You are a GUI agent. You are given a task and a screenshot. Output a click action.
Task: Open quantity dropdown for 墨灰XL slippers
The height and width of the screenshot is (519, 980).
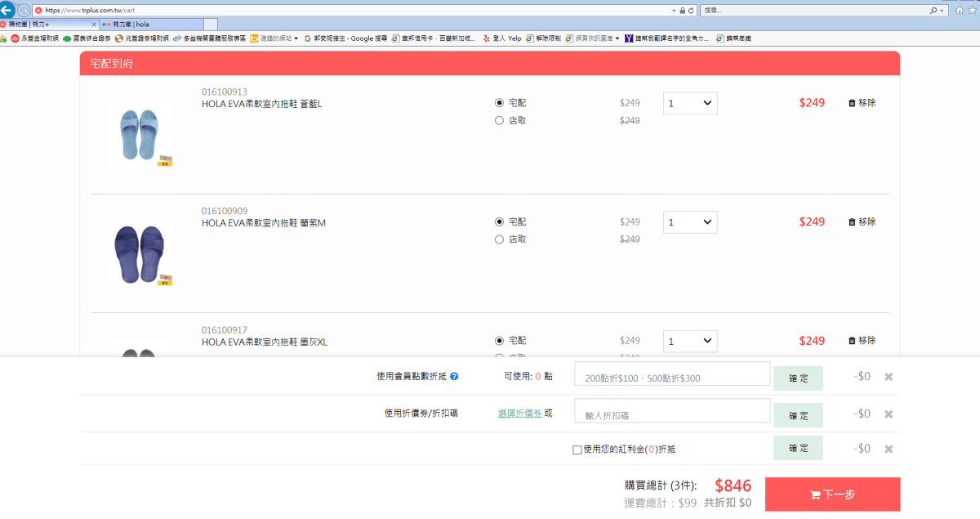[690, 341]
